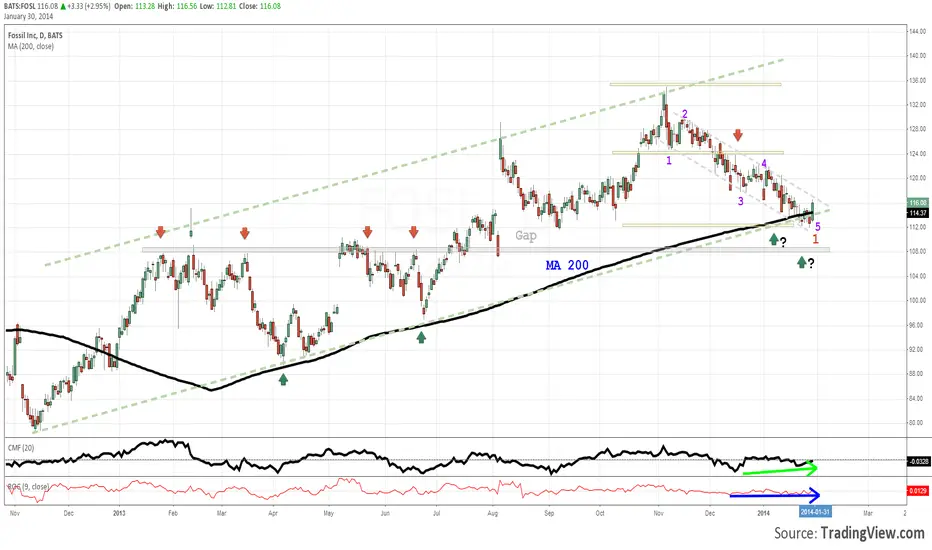The image size is (932, 550).
Task: Click the 100.00 price axis label
Action: [x=917, y=300]
